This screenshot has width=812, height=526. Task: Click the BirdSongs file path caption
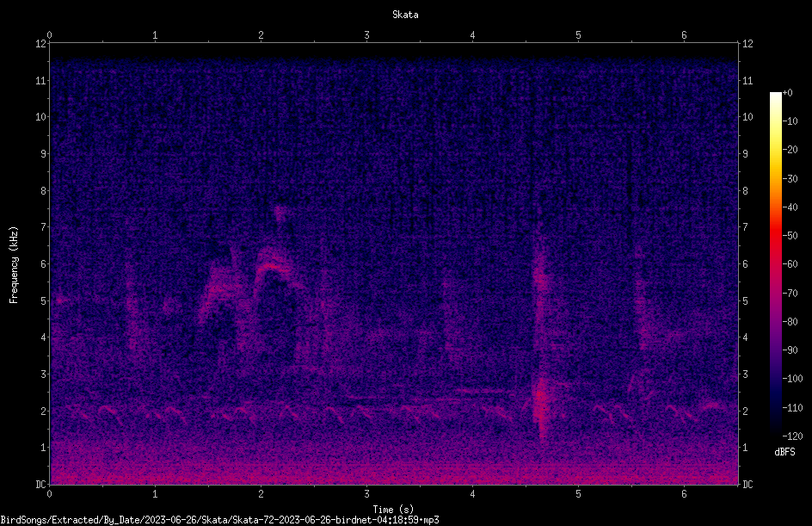219,520
